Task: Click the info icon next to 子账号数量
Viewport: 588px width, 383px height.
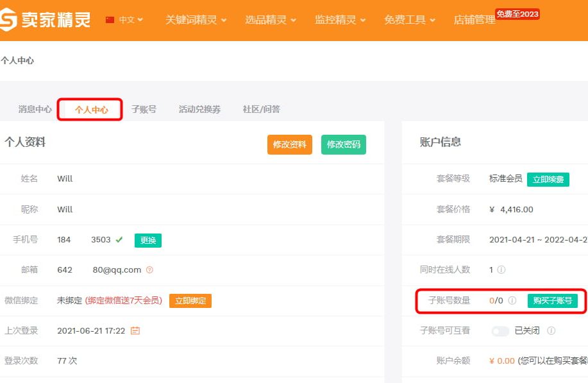Action: click(x=512, y=300)
